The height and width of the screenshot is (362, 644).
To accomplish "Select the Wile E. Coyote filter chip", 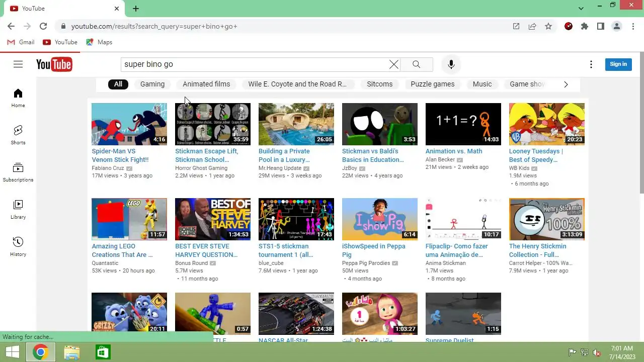I will (x=297, y=84).
